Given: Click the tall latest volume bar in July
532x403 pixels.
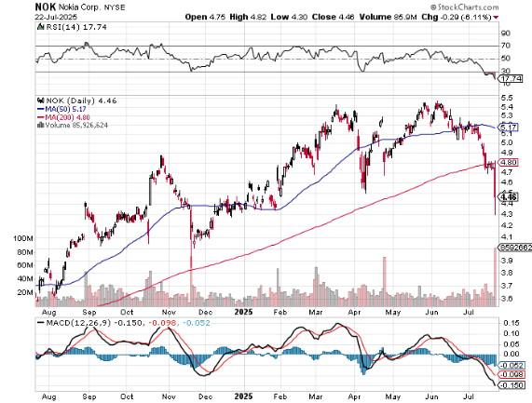Looking at the screenshot, I should 496,277.
